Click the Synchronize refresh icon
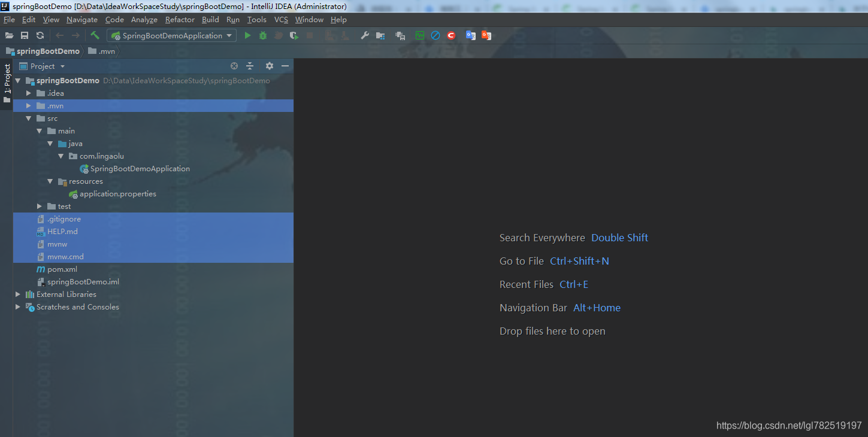 point(40,36)
